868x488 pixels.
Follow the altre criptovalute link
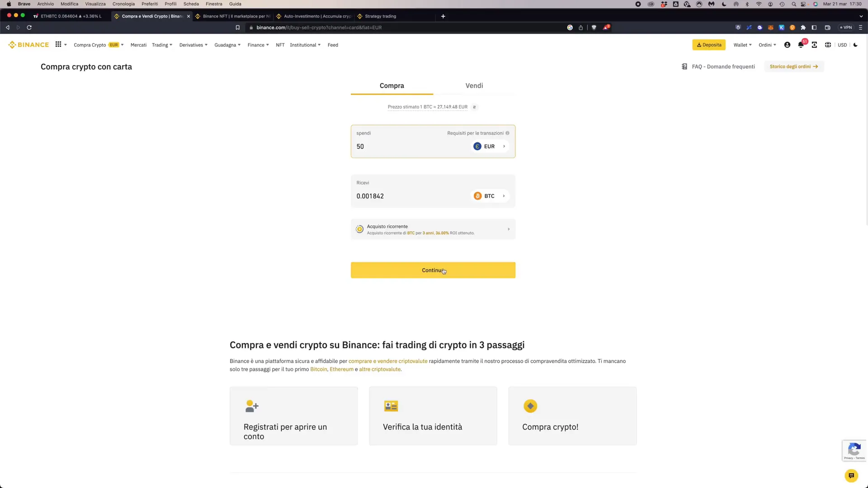[x=380, y=369]
